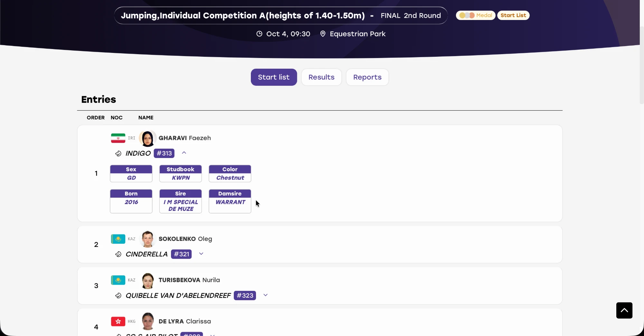
Task: Open TURISBEKOVA Nurila's profile photo
Action: (148, 281)
